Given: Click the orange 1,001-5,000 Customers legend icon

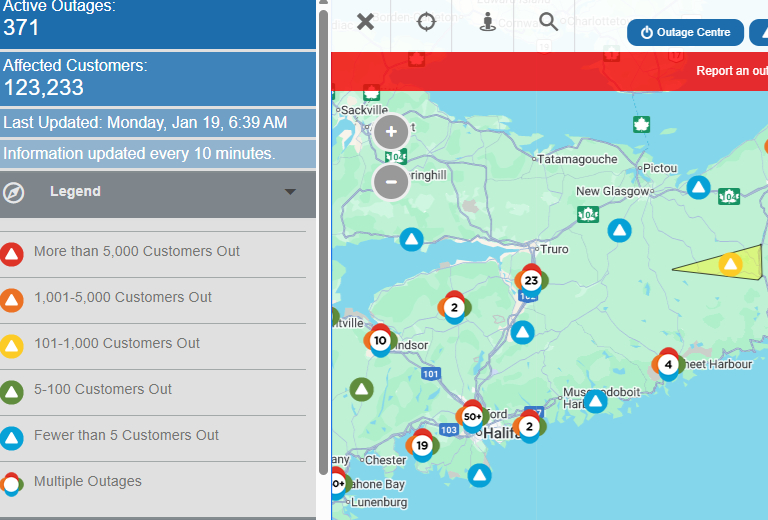Looking at the screenshot, I should 12,299.
